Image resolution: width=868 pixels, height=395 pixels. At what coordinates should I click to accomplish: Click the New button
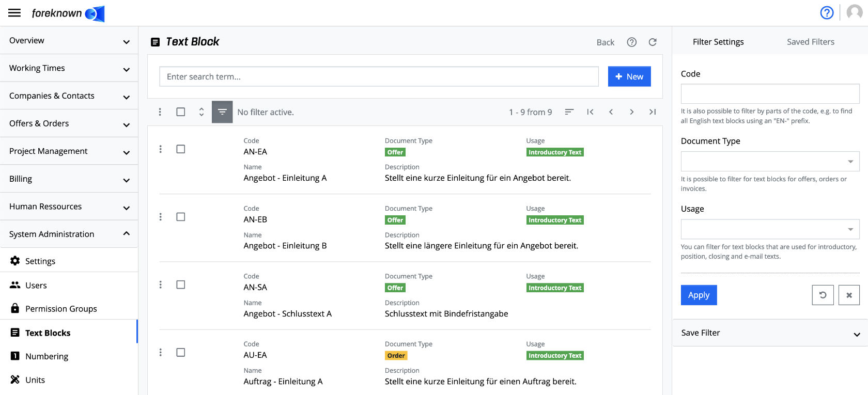tap(629, 76)
